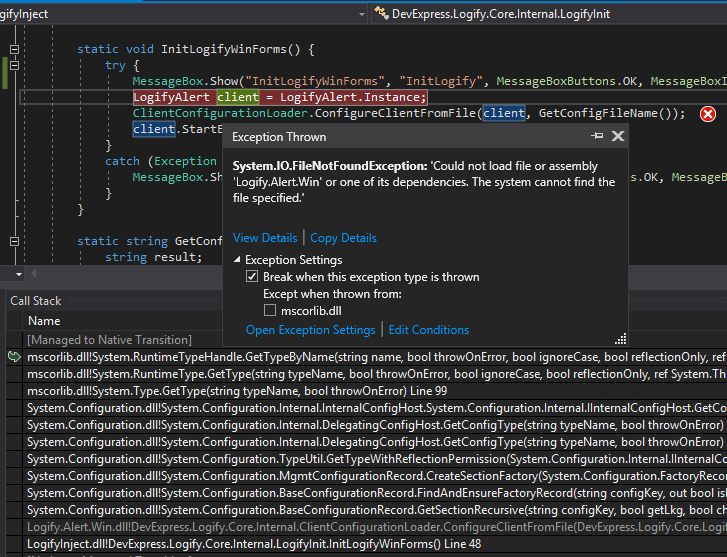Image resolution: width=727 pixels, height=557 pixels.
Task: Click the red exception error icon
Action: pyautogui.click(x=708, y=114)
